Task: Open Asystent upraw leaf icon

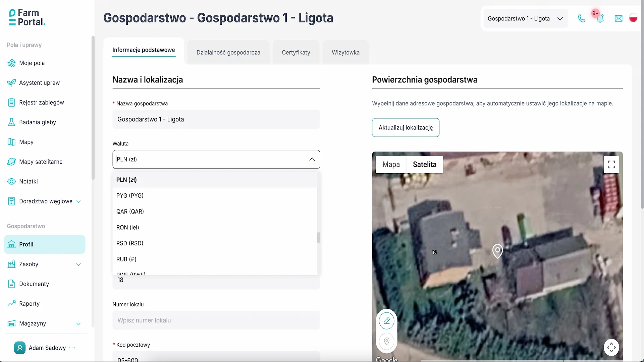Action: (x=11, y=83)
